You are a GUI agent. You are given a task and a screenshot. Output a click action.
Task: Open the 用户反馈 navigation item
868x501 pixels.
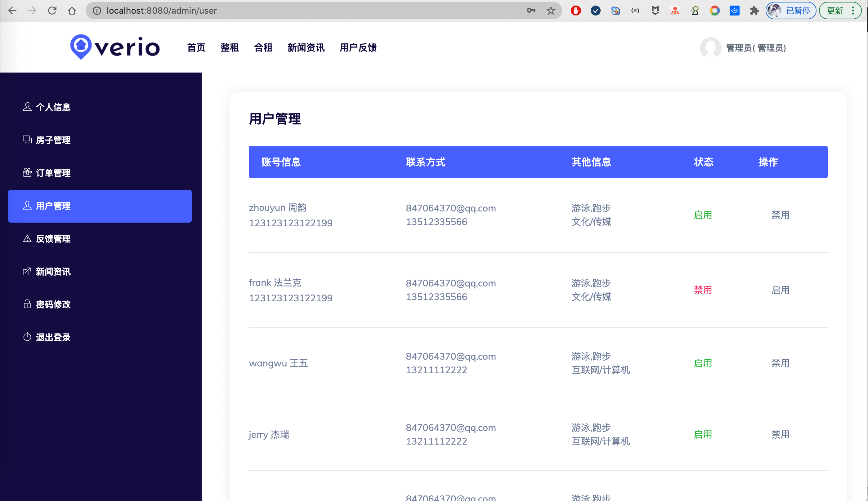pos(358,47)
